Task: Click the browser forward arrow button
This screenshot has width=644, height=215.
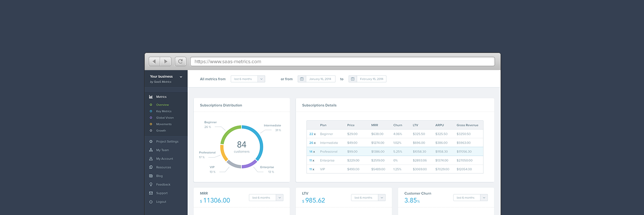Action: (166, 61)
